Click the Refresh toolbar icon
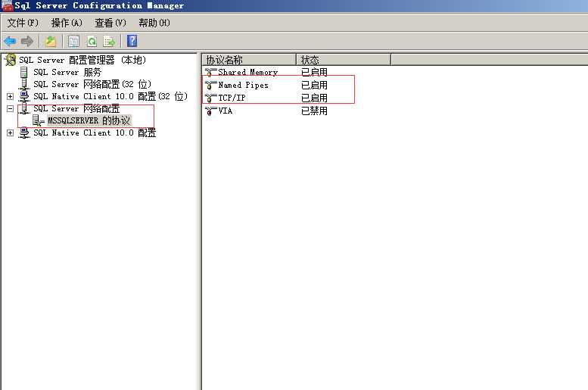 click(92, 41)
